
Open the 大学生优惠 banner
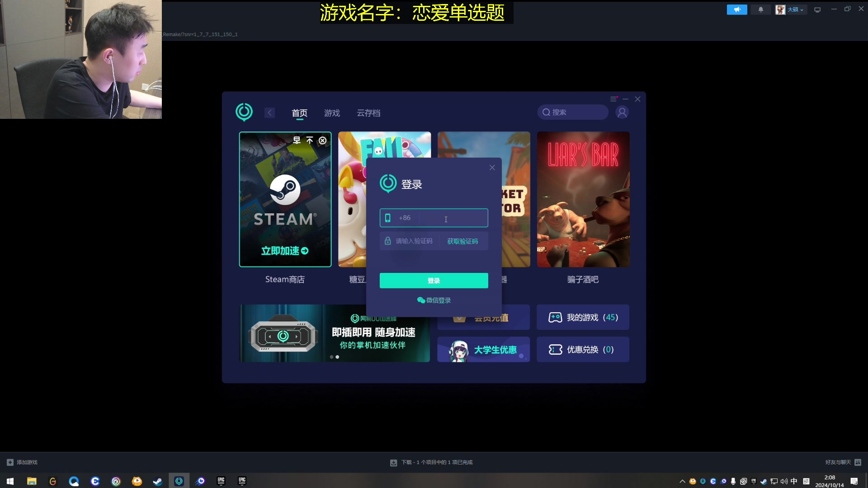[x=483, y=349]
